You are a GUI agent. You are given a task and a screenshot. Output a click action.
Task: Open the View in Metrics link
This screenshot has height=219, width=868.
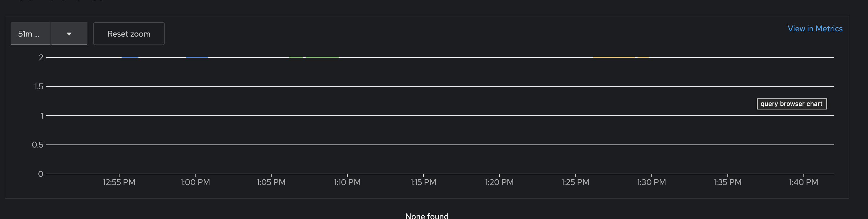(x=815, y=29)
